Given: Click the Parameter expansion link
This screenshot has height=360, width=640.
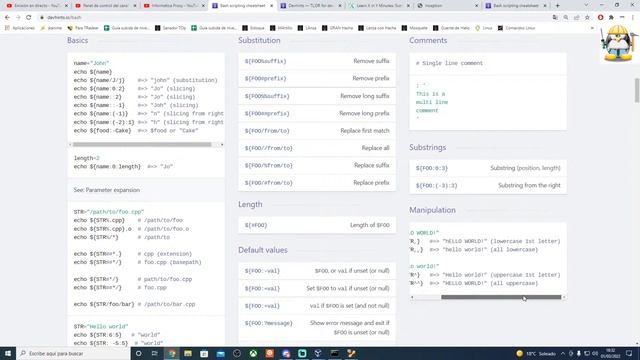Looking at the screenshot, I should (x=113, y=190).
